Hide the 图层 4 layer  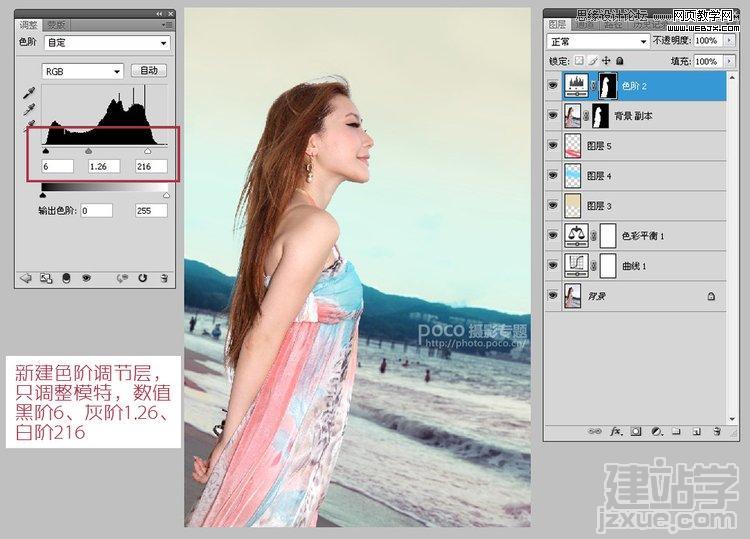coord(553,176)
